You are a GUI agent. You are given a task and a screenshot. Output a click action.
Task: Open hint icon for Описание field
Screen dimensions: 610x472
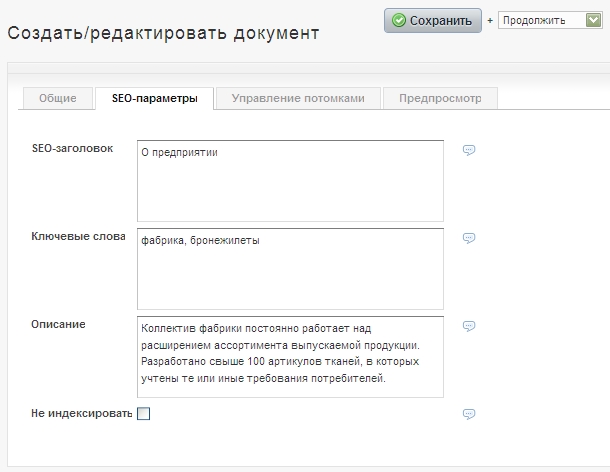point(469,326)
